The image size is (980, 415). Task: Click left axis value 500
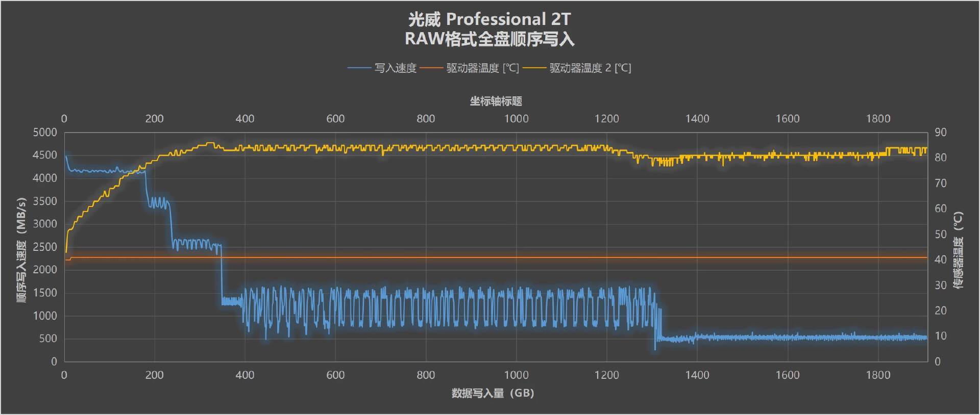(48, 339)
